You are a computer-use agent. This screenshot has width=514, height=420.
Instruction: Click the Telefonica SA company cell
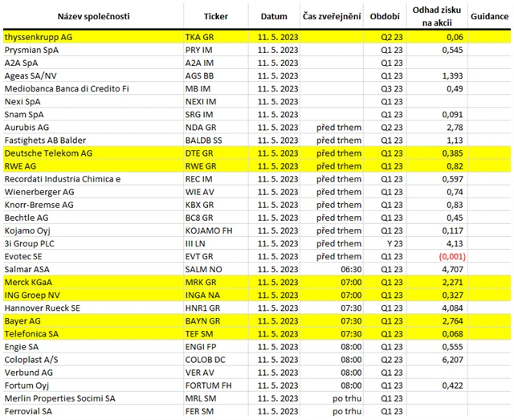click(x=93, y=333)
